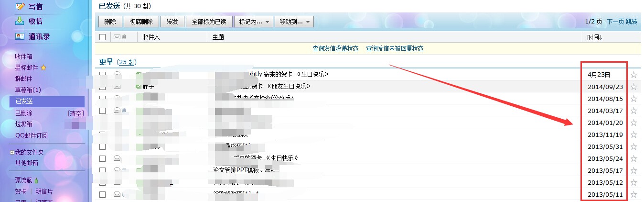
Task: Check the box for the 2013/05/12 email
Action: pyautogui.click(x=102, y=182)
